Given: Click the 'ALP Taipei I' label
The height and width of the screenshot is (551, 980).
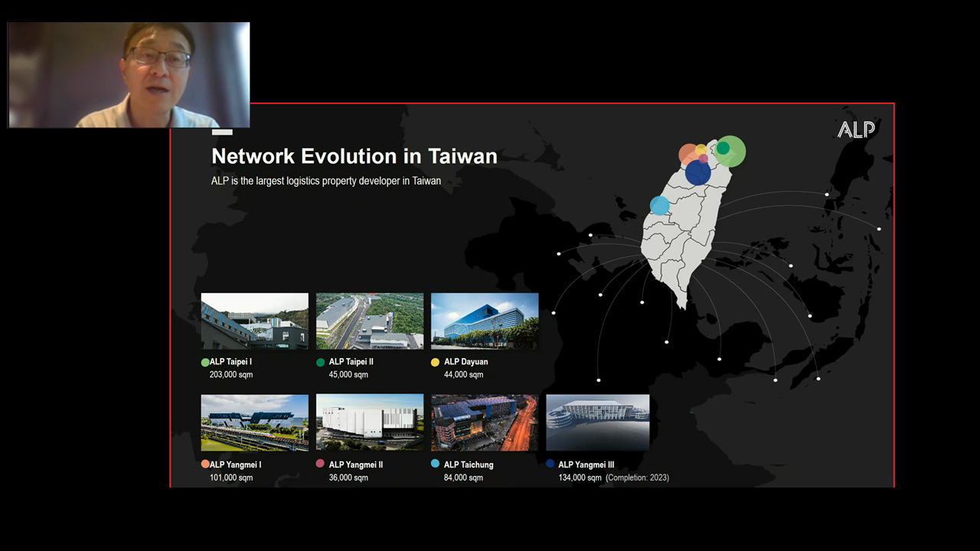Looking at the screenshot, I should point(231,362).
